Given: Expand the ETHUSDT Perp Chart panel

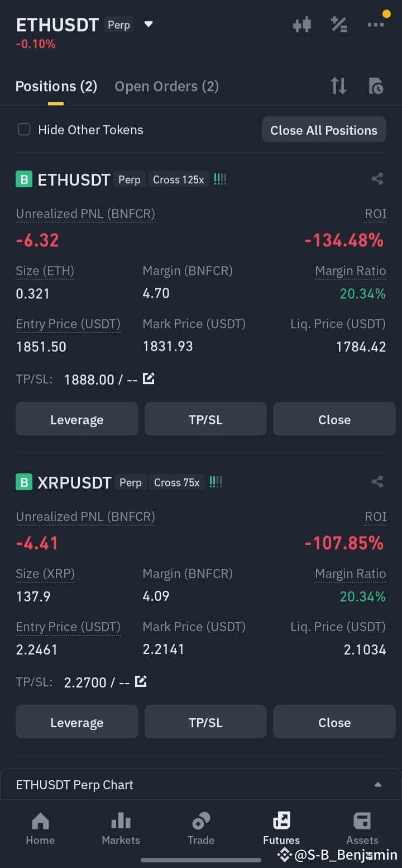Looking at the screenshot, I should pos(201,784).
